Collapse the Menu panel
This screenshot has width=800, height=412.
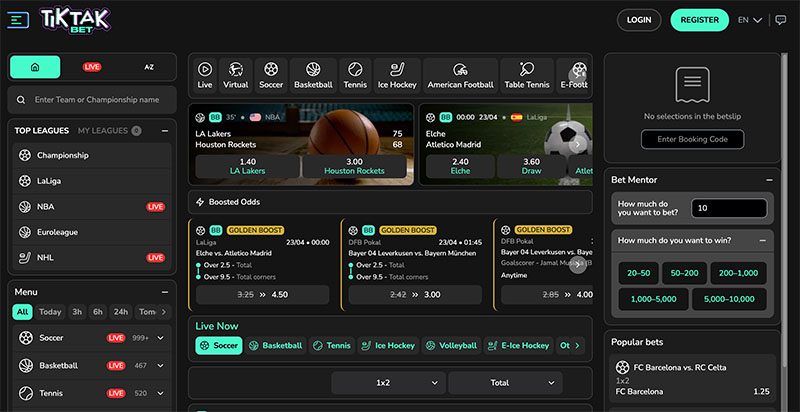pyautogui.click(x=165, y=292)
